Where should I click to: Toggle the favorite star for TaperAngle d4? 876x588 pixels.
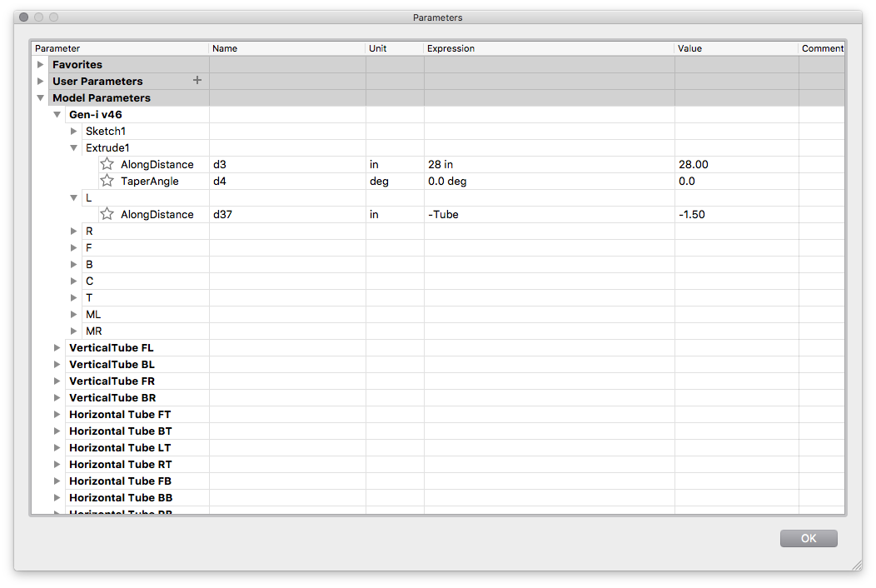tap(106, 181)
